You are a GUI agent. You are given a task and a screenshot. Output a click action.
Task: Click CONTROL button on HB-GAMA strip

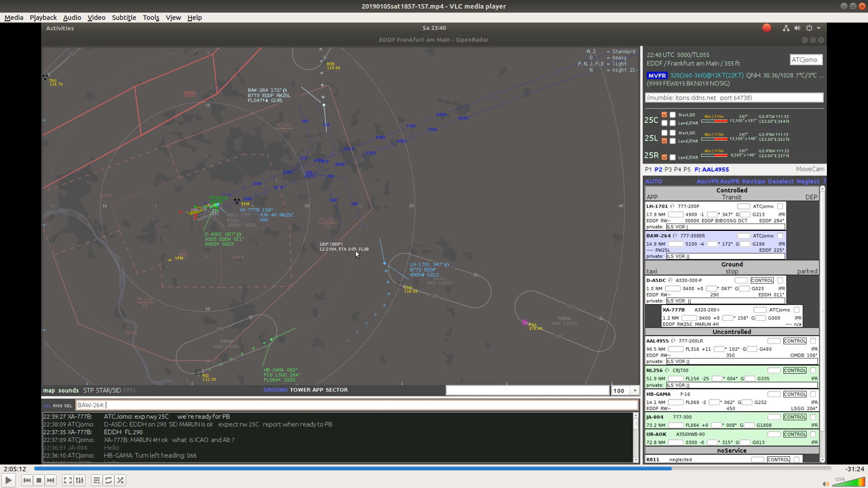click(x=795, y=394)
